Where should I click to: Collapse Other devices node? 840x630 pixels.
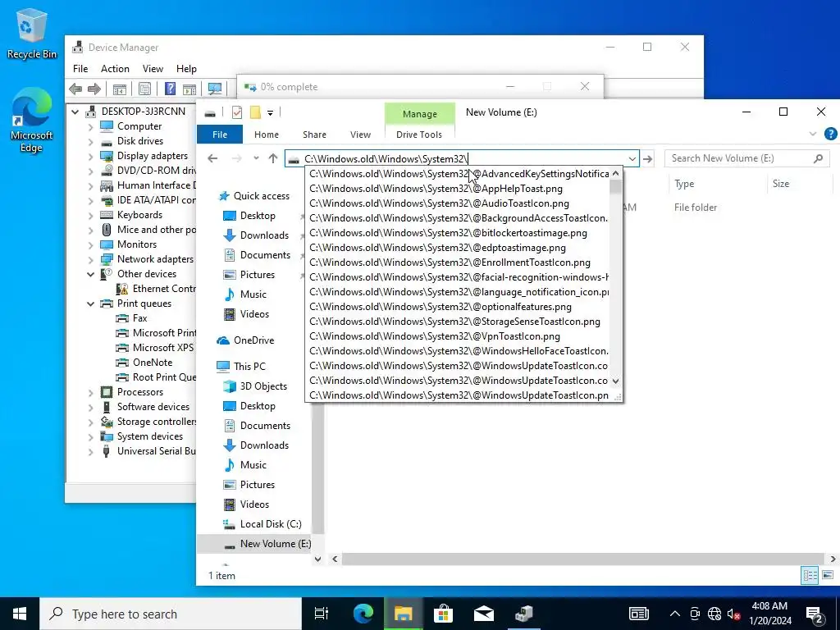point(90,274)
